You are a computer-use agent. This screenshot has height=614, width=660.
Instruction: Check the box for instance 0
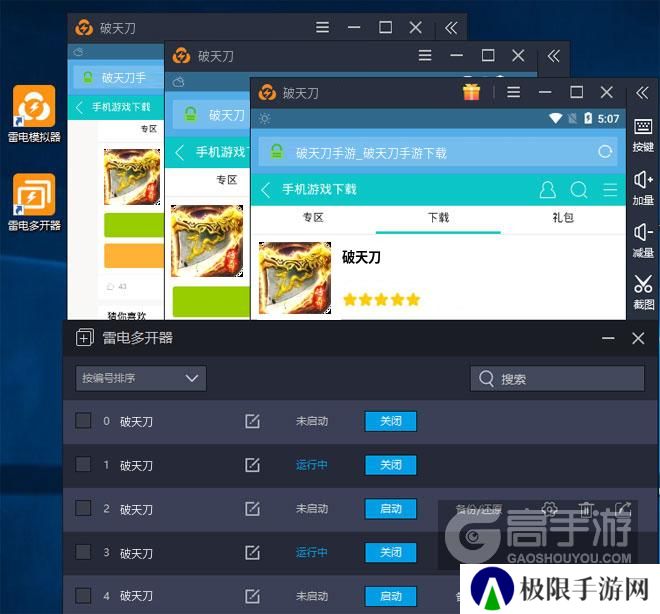click(83, 420)
